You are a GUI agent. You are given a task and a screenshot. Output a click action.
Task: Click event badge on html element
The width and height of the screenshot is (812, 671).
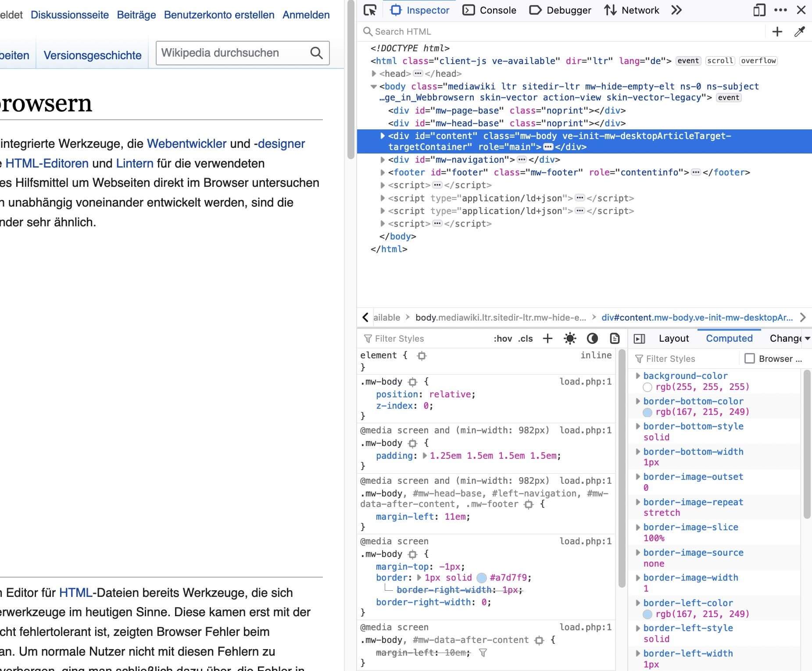tap(688, 61)
